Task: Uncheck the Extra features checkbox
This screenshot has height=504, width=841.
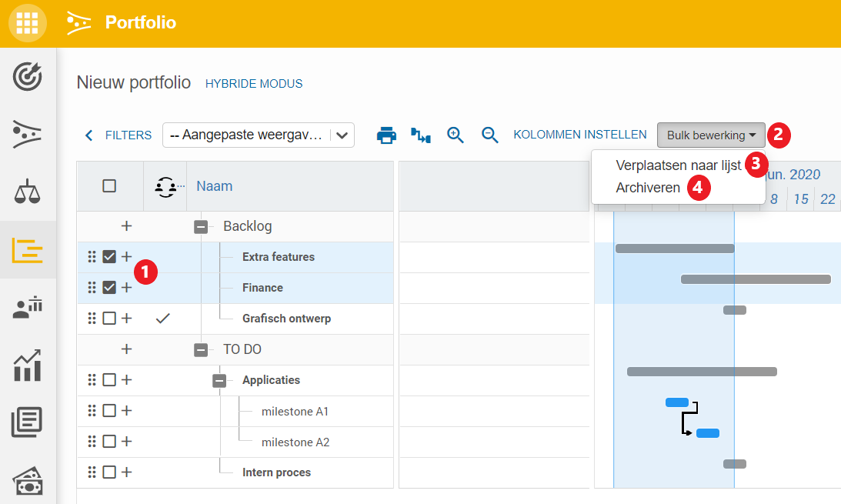Action: tap(109, 257)
